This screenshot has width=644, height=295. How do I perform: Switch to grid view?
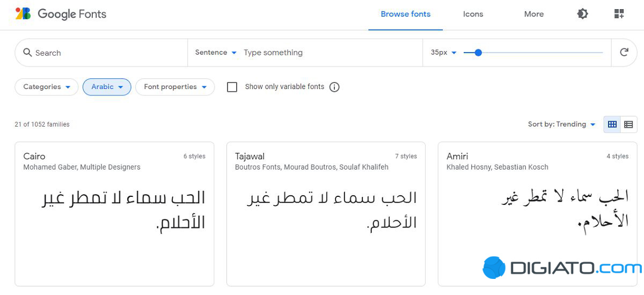(x=612, y=124)
